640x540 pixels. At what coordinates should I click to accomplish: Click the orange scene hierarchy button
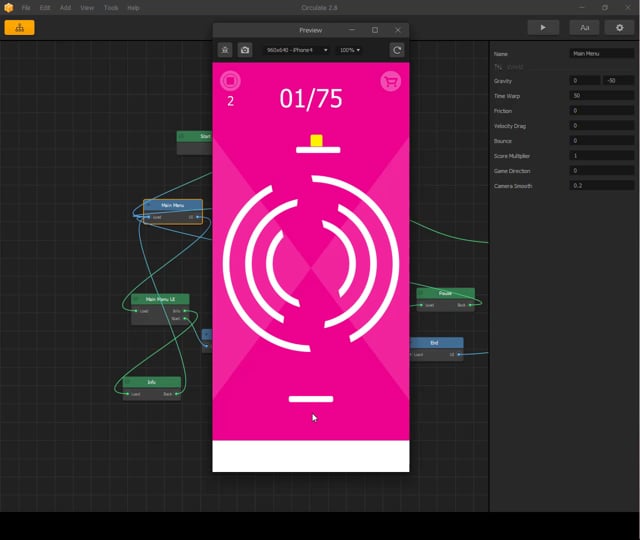click(x=19, y=28)
